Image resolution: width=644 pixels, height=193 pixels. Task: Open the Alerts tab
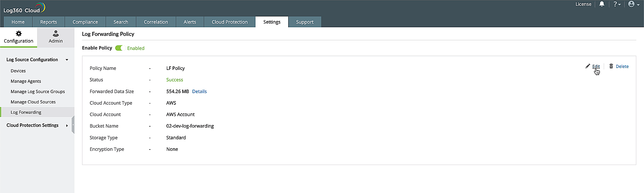point(190,22)
